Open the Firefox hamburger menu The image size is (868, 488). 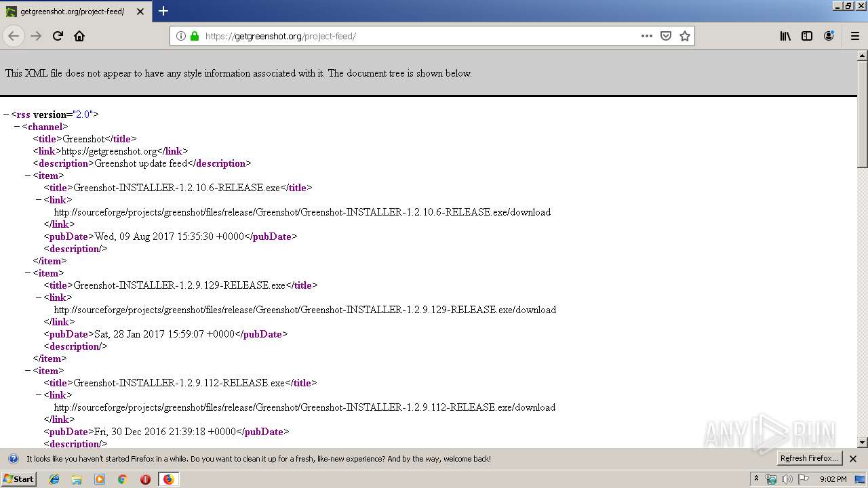pyautogui.click(x=855, y=36)
